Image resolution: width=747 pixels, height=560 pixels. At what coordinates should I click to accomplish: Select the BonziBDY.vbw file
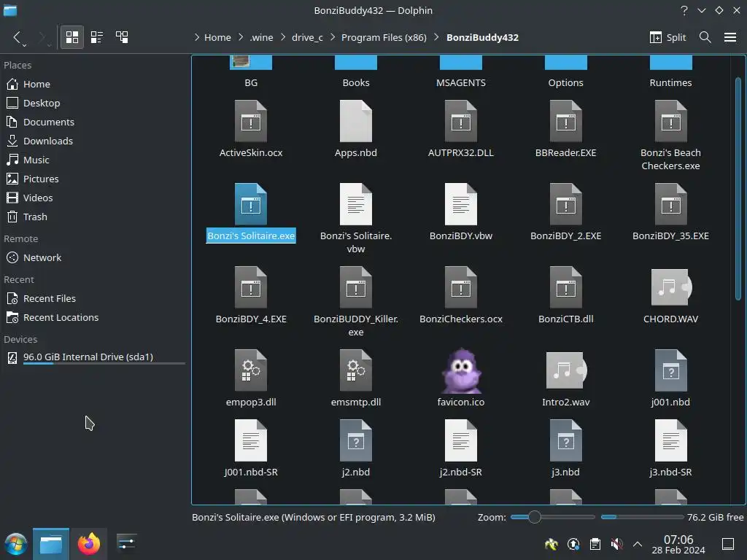coord(461,212)
